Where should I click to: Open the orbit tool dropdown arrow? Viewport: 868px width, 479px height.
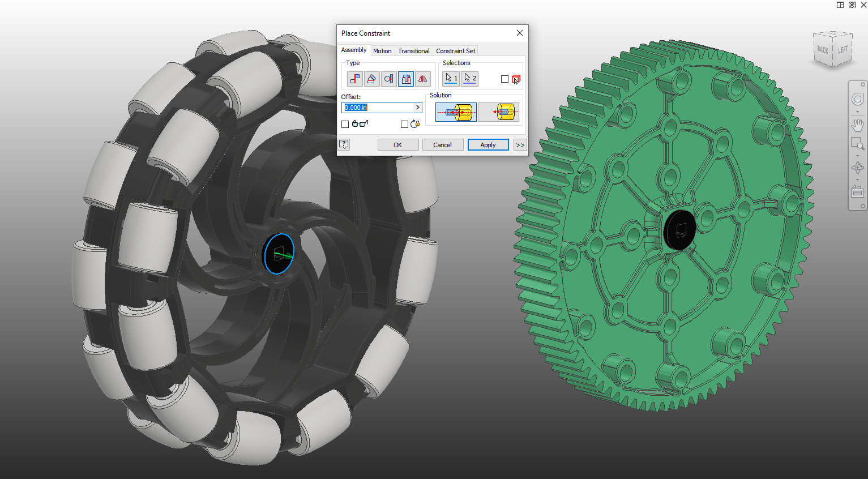pyautogui.click(x=858, y=180)
